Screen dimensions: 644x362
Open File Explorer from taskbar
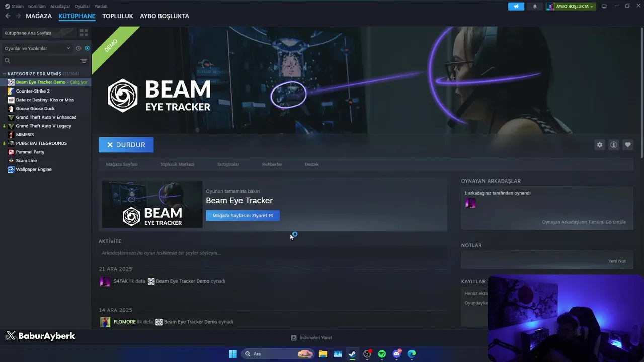tap(323, 354)
